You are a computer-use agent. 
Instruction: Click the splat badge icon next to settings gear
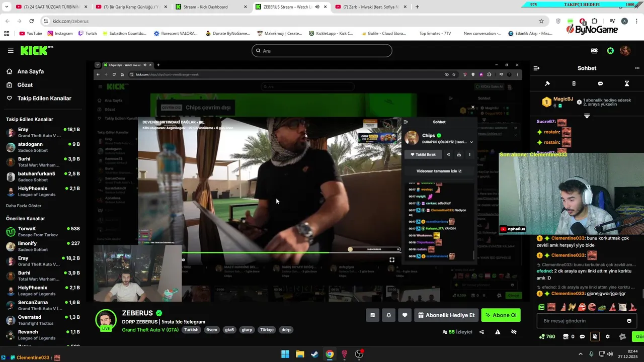pos(622,337)
